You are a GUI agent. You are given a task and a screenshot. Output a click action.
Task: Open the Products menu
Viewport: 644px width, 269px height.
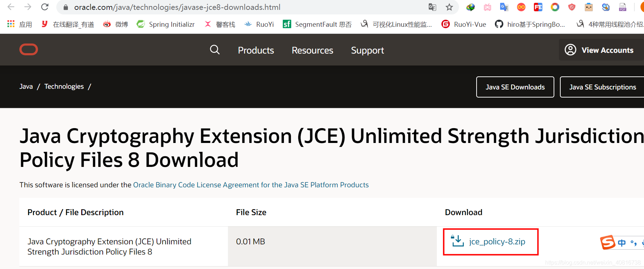256,50
